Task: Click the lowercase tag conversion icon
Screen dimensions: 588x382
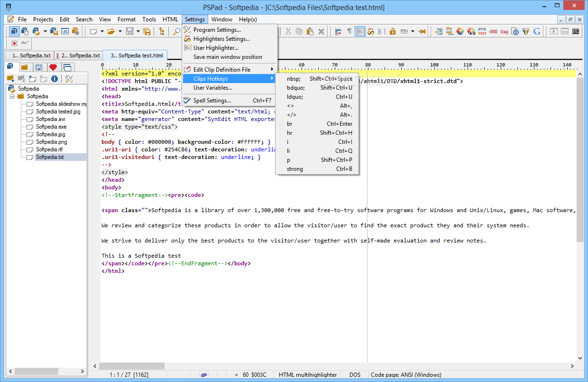Action: coord(504,31)
